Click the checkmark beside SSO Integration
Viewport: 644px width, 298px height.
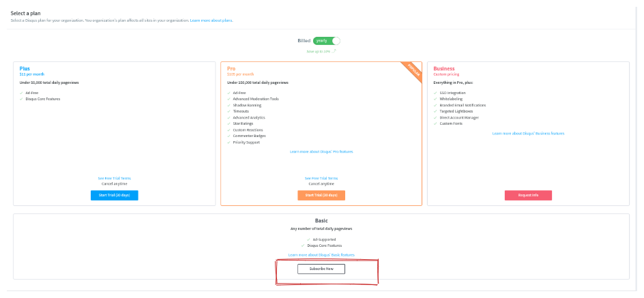(x=435, y=93)
